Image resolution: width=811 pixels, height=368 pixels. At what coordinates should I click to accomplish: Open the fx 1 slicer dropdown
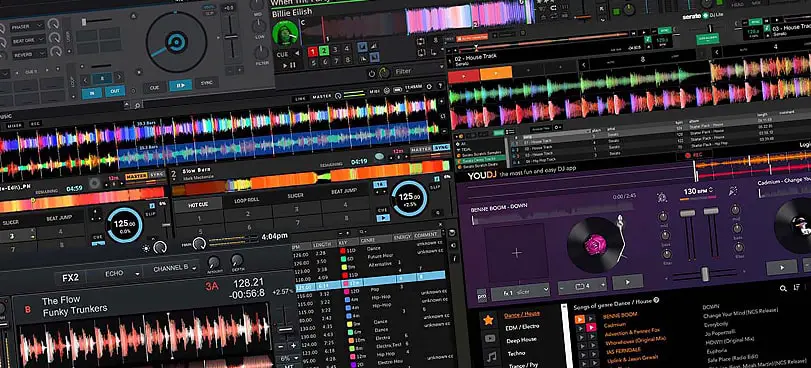pyautogui.click(x=520, y=292)
